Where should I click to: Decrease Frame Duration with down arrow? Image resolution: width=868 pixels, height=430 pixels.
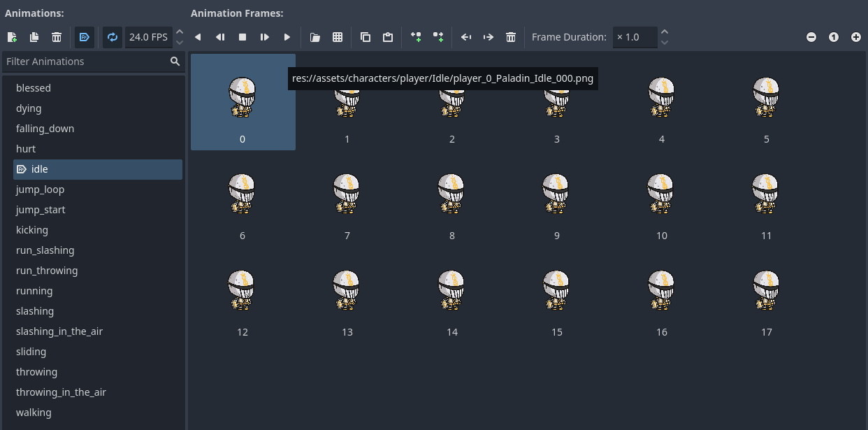[x=665, y=43]
